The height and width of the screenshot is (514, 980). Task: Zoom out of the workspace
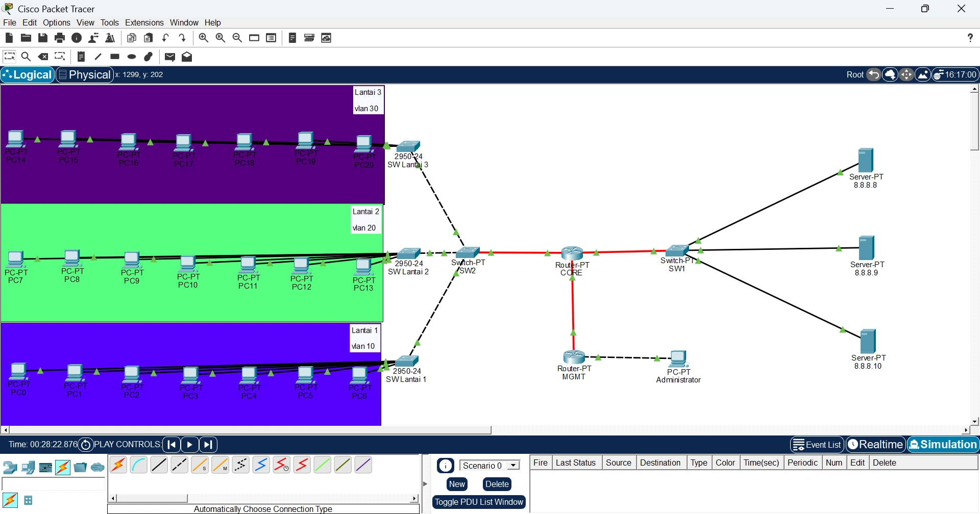tap(237, 38)
